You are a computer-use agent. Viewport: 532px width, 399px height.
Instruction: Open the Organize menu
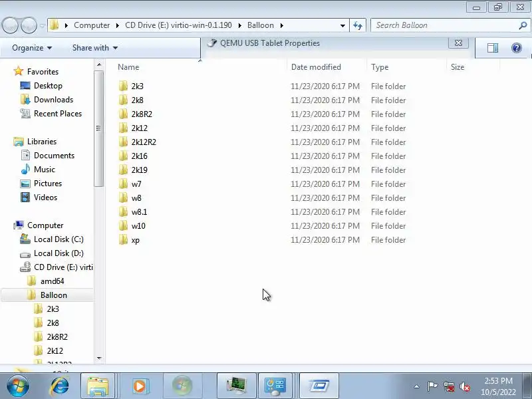32,48
